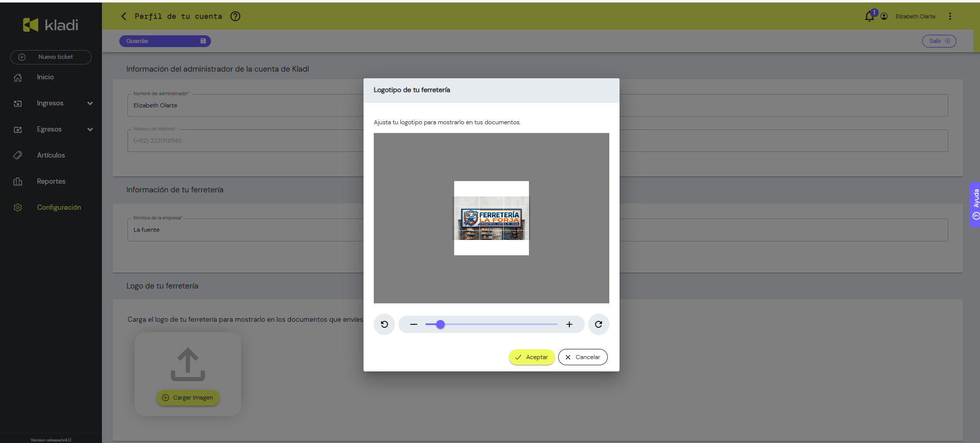The height and width of the screenshot is (443, 980).
Task: Open the three-dot more options menu
Action: [x=950, y=16]
